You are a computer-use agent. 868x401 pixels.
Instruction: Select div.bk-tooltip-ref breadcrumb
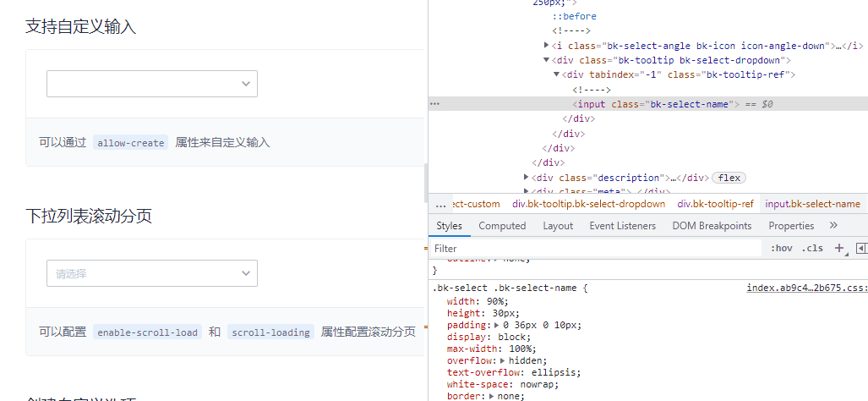(x=715, y=204)
